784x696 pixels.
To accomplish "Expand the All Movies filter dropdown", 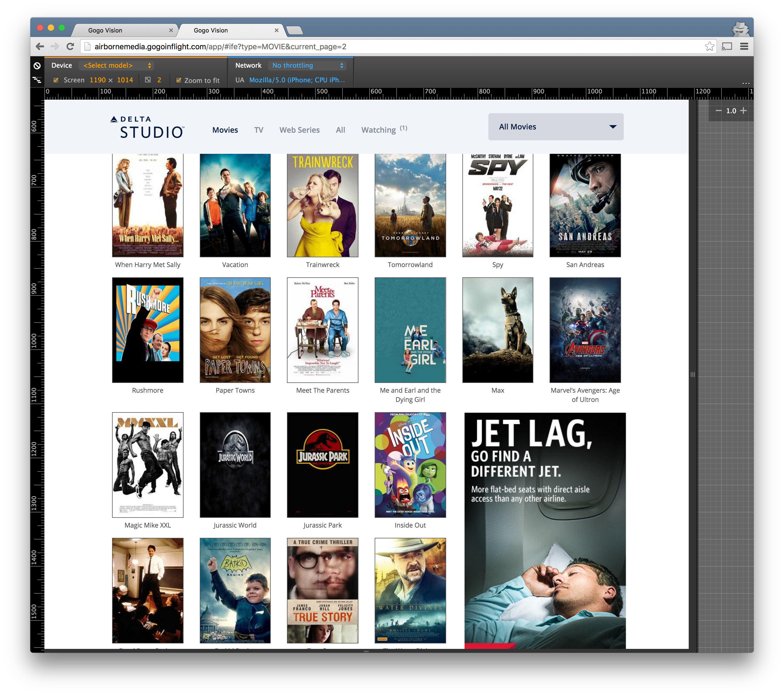I will click(x=556, y=127).
